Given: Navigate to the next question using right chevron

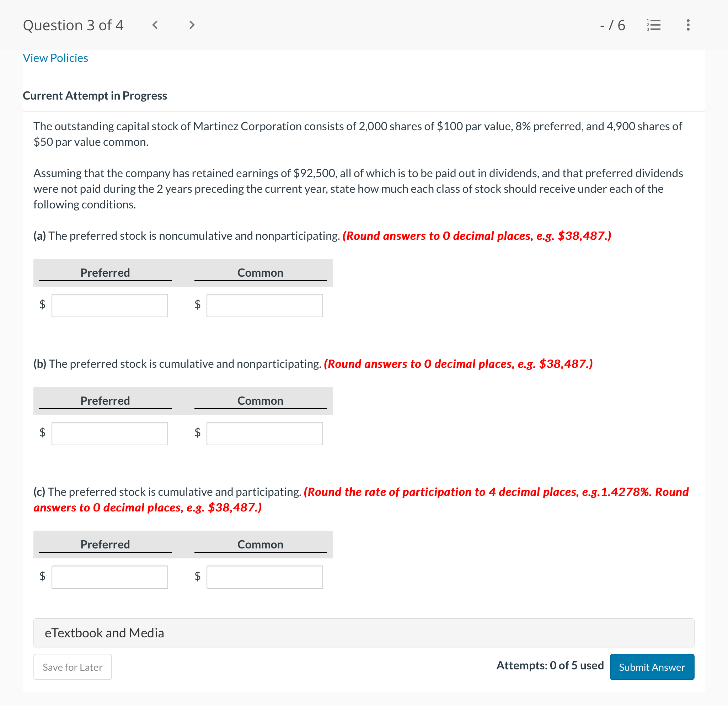Looking at the screenshot, I should click(x=191, y=25).
